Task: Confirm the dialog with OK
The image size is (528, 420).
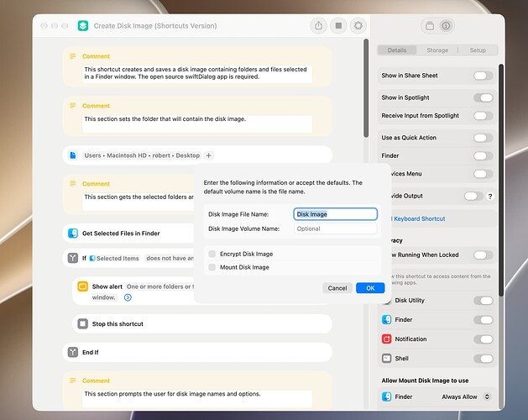Action: [370, 288]
